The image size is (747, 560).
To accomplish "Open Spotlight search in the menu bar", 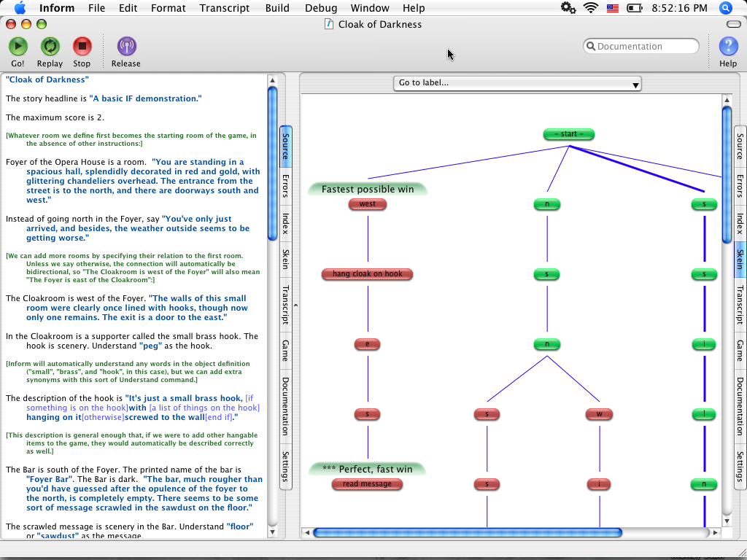I will point(725,7).
